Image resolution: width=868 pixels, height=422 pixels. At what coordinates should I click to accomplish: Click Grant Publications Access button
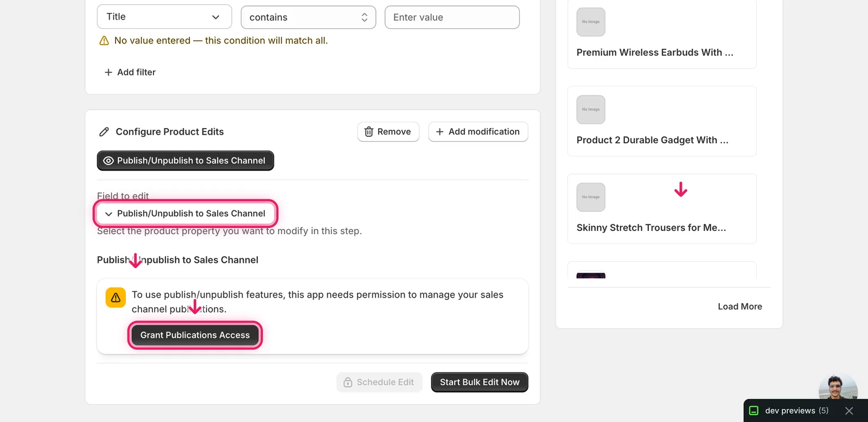click(195, 335)
